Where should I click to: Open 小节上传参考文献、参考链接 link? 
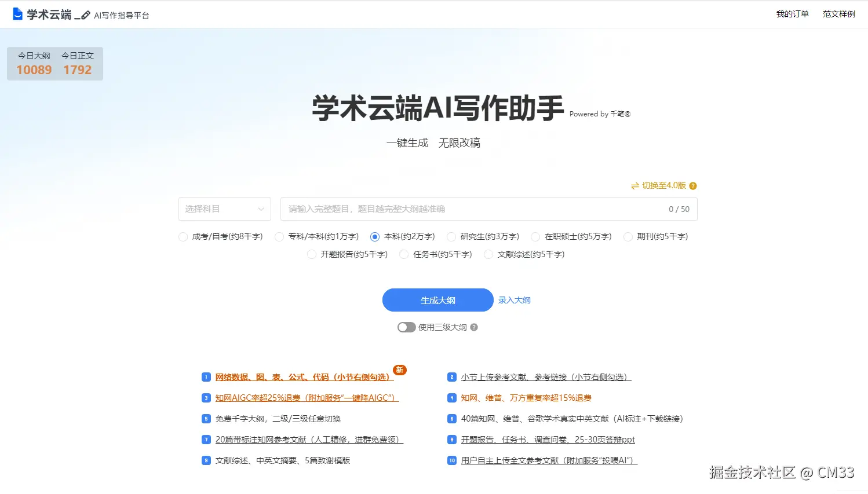(x=546, y=377)
